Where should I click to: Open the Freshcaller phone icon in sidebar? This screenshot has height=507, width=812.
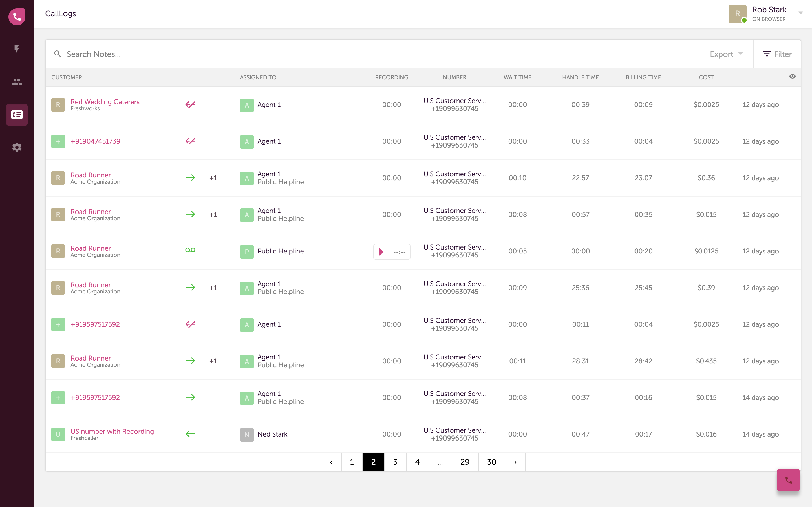click(x=17, y=17)
